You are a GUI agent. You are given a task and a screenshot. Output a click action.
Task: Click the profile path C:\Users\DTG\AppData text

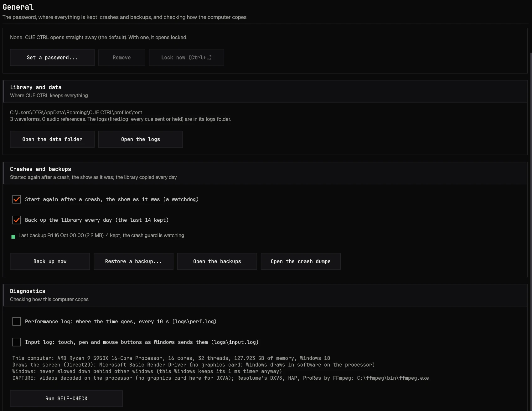76,112
